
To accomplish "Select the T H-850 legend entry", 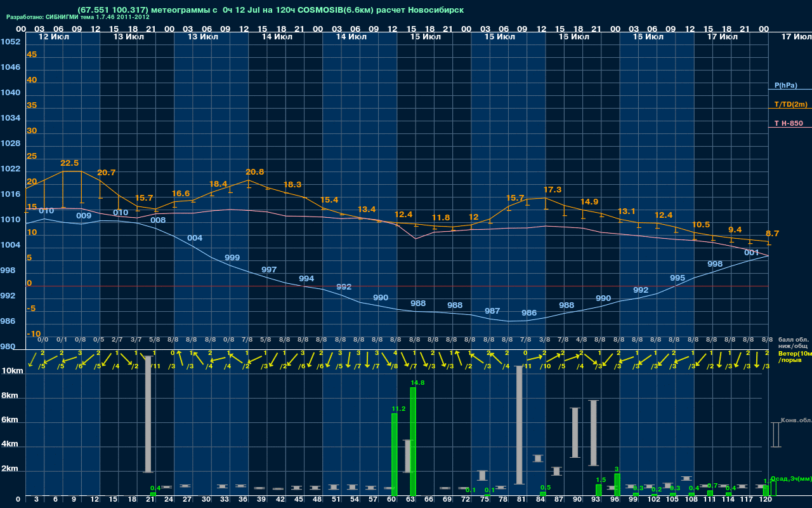I will point(789,123).
